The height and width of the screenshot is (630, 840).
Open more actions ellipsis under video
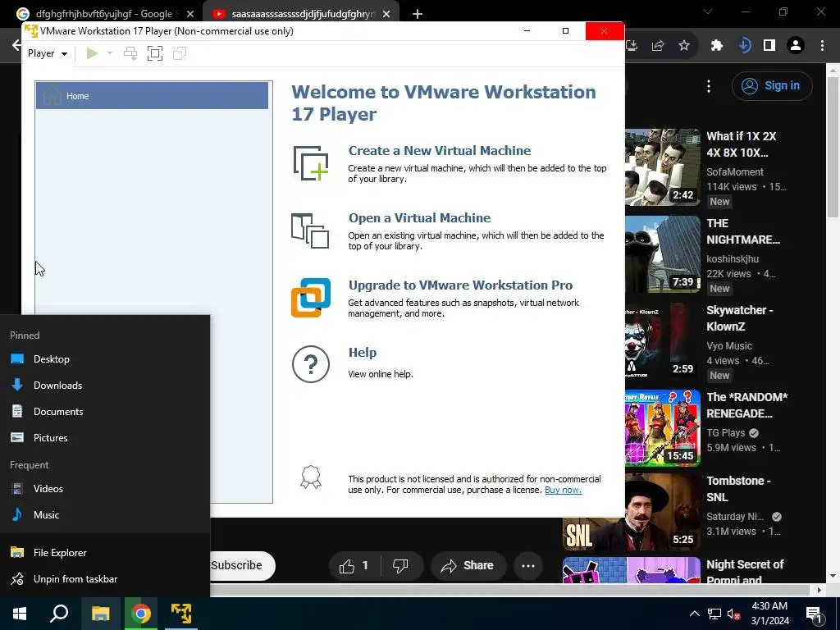coord(528,565)
